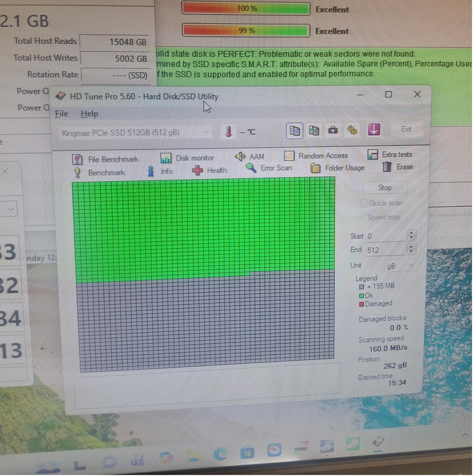
Task: Click the copy info to clipboard icon
Action: (294, 131)
